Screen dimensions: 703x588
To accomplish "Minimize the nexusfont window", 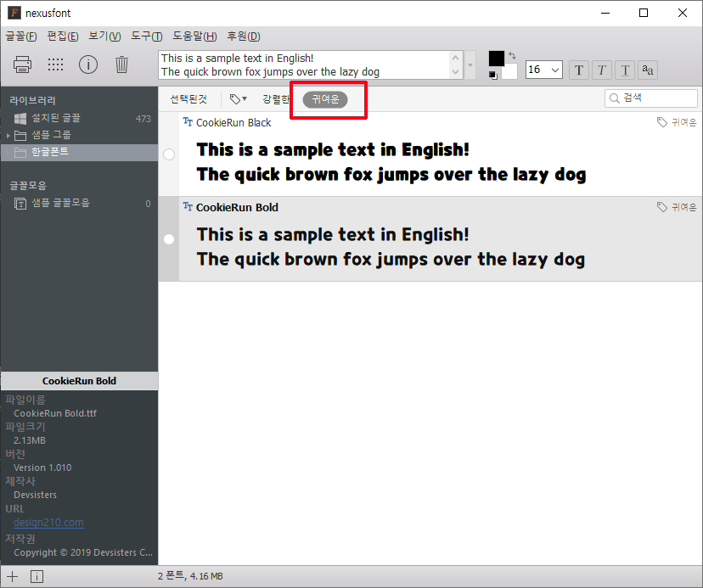I will point(605,13).
